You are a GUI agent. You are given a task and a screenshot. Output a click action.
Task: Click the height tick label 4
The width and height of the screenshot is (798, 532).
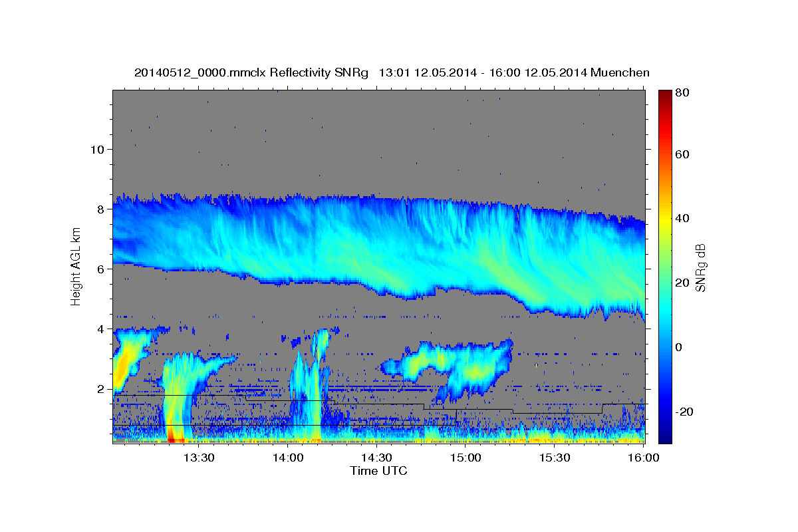(102, 329)
